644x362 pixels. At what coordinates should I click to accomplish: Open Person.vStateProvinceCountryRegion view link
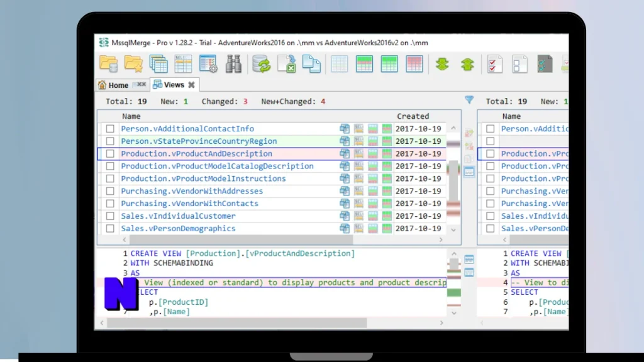click(199, 141)
